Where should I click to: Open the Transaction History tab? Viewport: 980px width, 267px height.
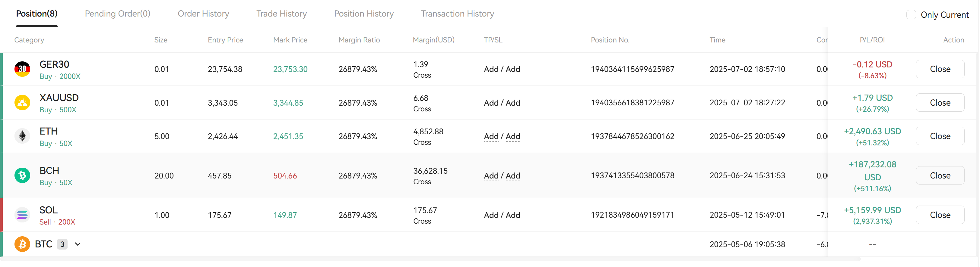(x=457, y=14)
